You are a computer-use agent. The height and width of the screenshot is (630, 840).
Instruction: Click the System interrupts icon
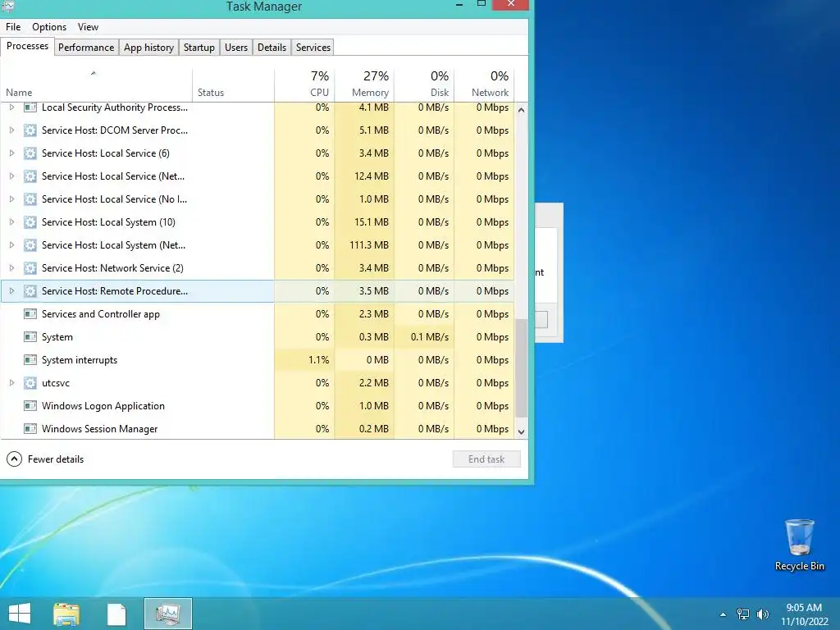[30, 360]
